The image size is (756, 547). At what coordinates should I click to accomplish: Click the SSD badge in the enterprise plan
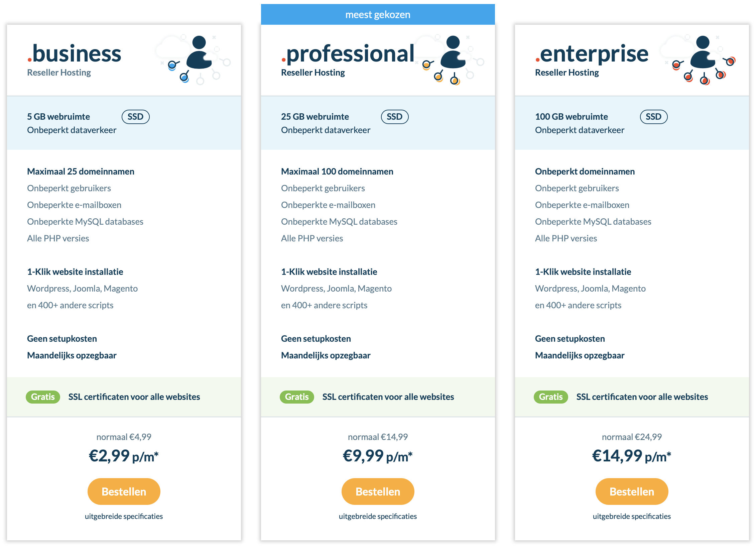654,117
